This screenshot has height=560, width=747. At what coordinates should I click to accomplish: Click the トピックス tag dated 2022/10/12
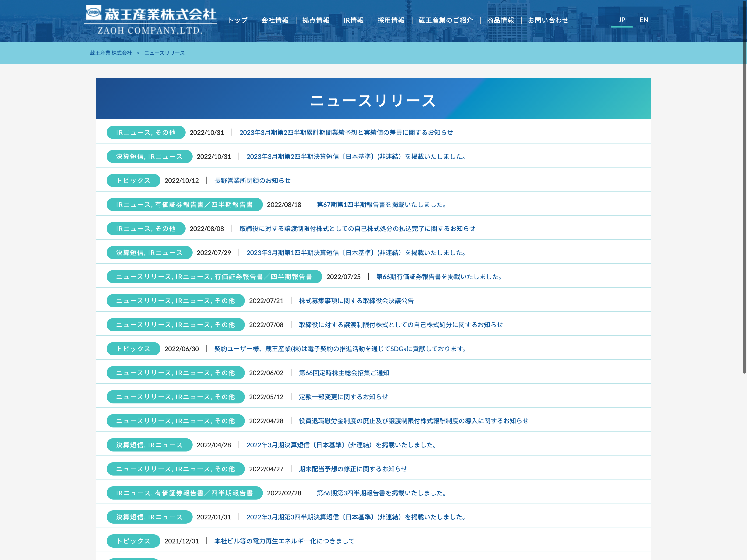133,181
